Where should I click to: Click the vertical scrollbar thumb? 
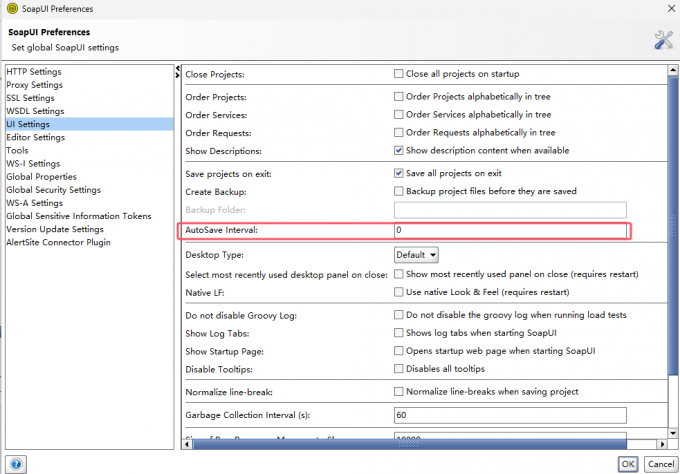[673, 226]
